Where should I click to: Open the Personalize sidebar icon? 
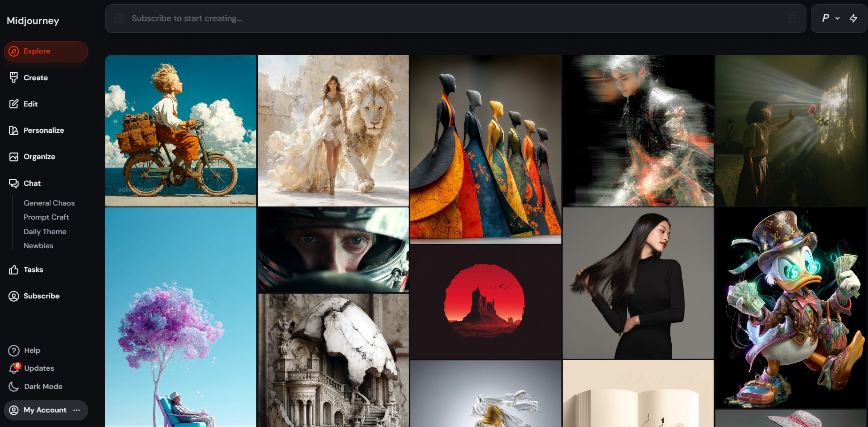pos(14,130)
